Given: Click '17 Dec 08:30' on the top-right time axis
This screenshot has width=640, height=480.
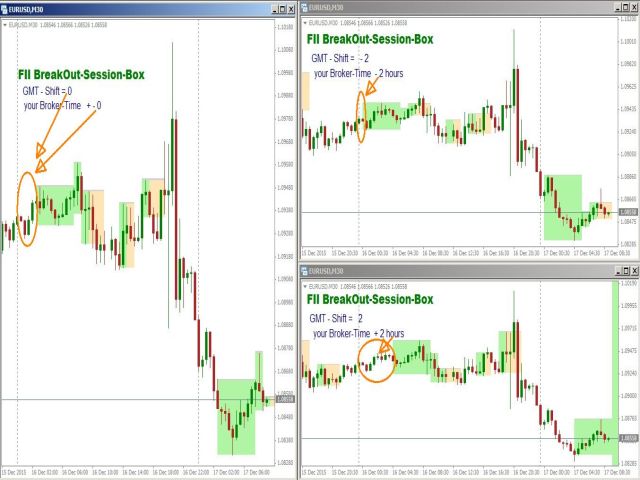Looking at the screenshot, I should click(x=617, y=253).
